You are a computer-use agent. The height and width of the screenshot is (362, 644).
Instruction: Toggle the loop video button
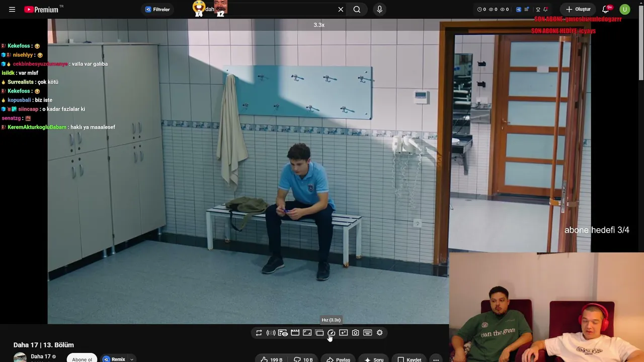click(259, 333)
